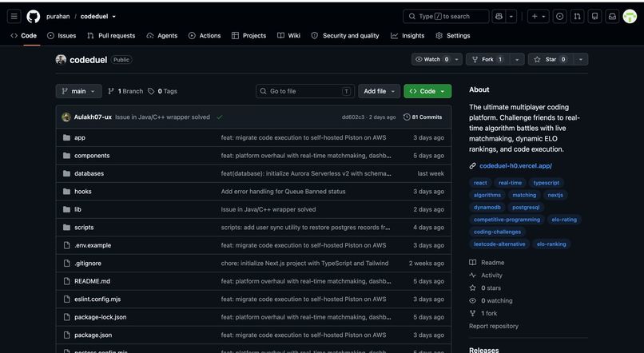Star the codeduel repository
Image resolution: width=644 pixels, height=353 pixels.
[x=551, y=60]
